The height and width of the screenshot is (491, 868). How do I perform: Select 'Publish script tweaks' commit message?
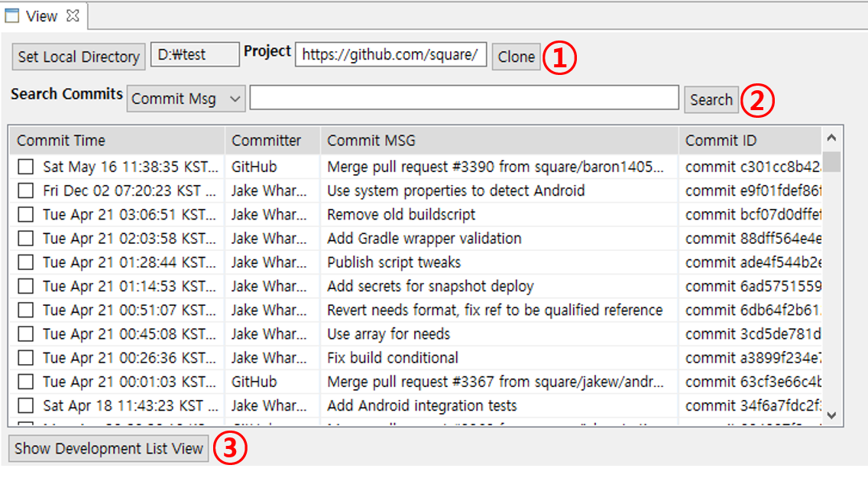click(394, 262)
